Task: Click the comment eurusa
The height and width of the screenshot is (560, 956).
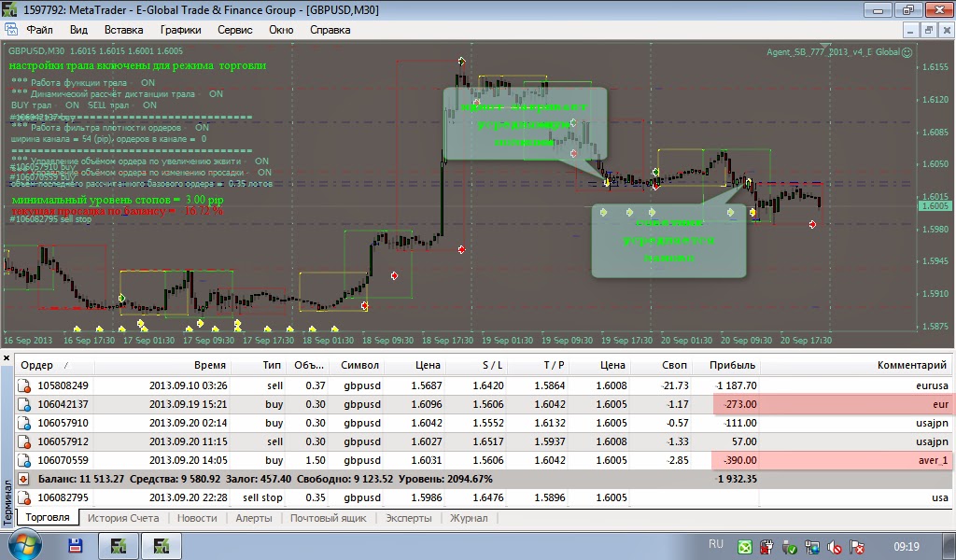Action: [x=932, y=385]
